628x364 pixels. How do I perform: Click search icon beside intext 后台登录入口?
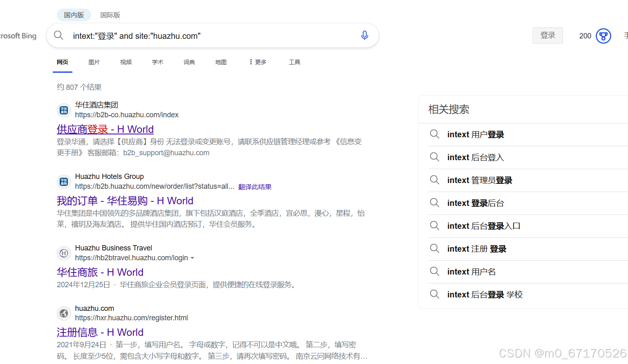point(435,226)
